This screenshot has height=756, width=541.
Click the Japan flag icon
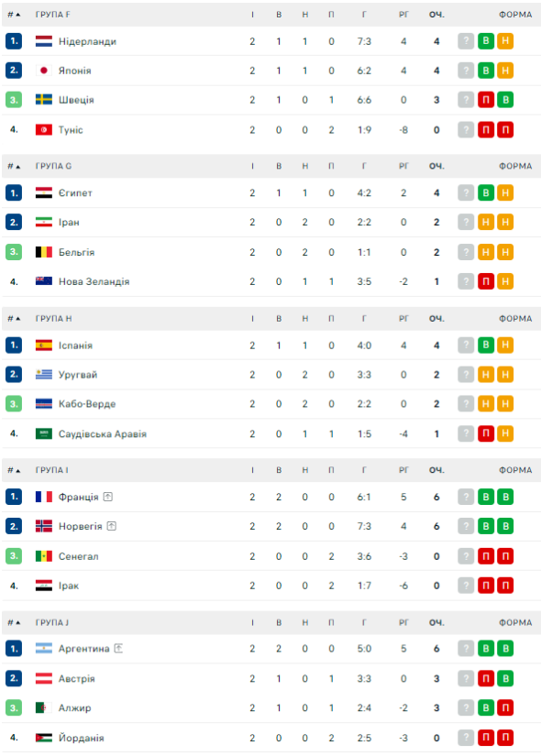(43, 71)
